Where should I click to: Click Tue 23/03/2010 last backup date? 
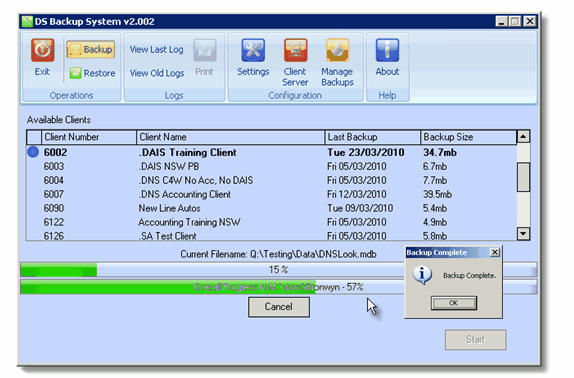[x=366, y=152]
